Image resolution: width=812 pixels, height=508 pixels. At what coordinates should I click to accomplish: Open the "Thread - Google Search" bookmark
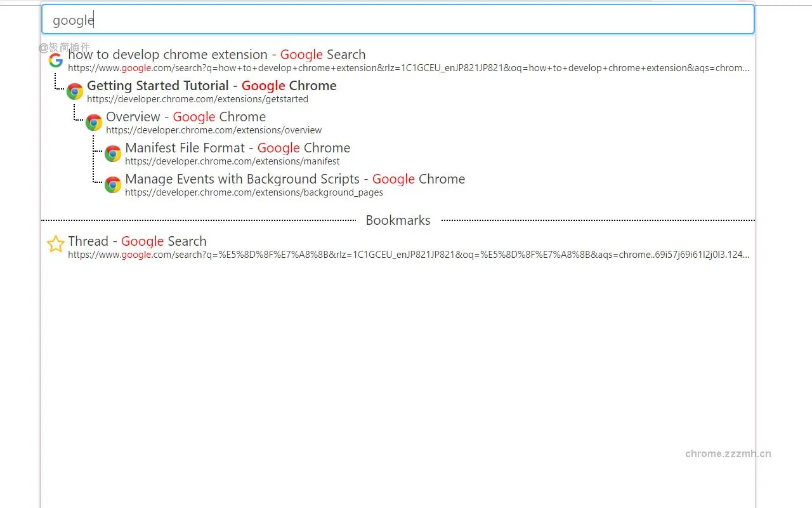pyautogui.click(x=137, y=241)
